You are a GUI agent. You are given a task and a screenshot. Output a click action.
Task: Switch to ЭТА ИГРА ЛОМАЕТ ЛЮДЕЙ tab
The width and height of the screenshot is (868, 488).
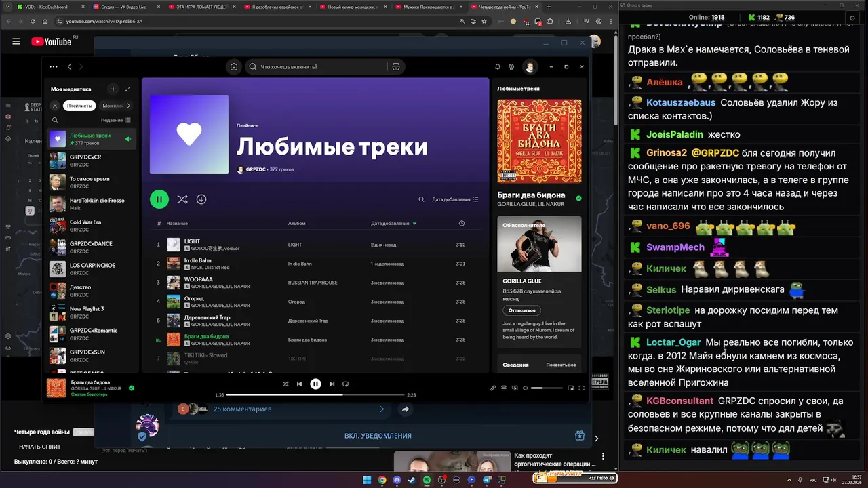[203, 7]
